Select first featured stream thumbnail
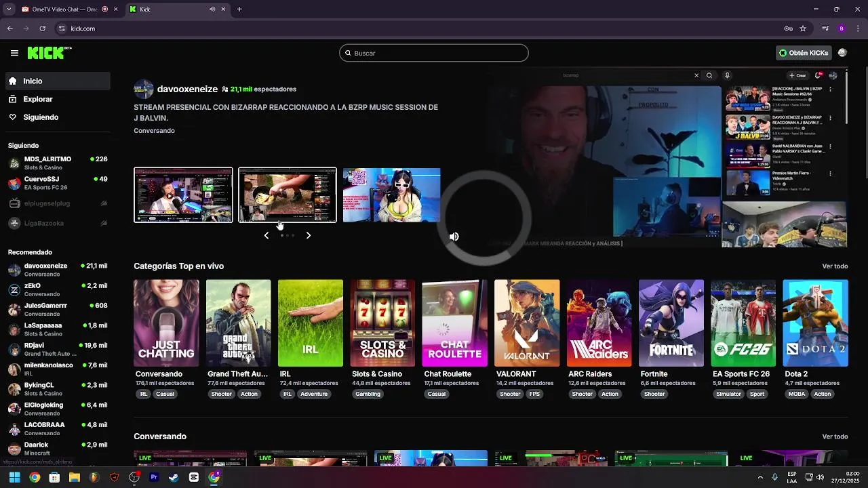868x488 pixels. pyautogui.click(x=183, y=195)
